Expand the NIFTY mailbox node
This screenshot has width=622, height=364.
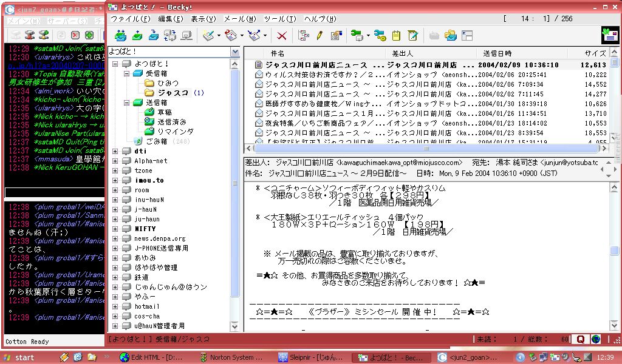(x=115, y=229)
